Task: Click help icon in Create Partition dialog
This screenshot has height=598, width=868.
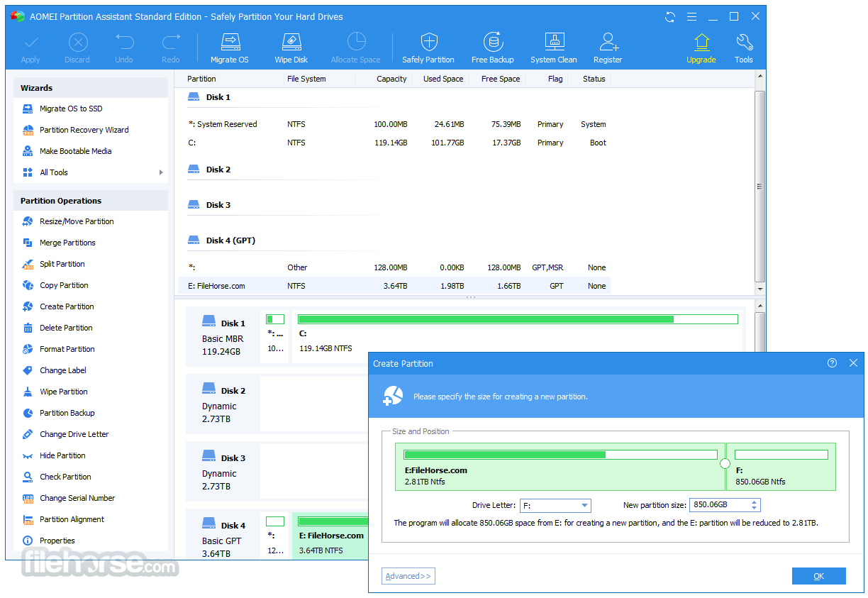Action: [832, 363]
